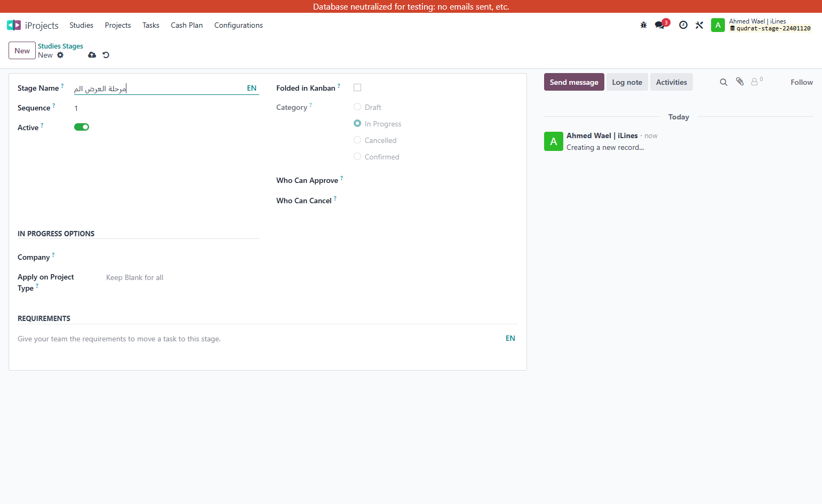Open the activities clock icon
The width and height of the screenshot is (822, 504).
[x=683, y=25]
